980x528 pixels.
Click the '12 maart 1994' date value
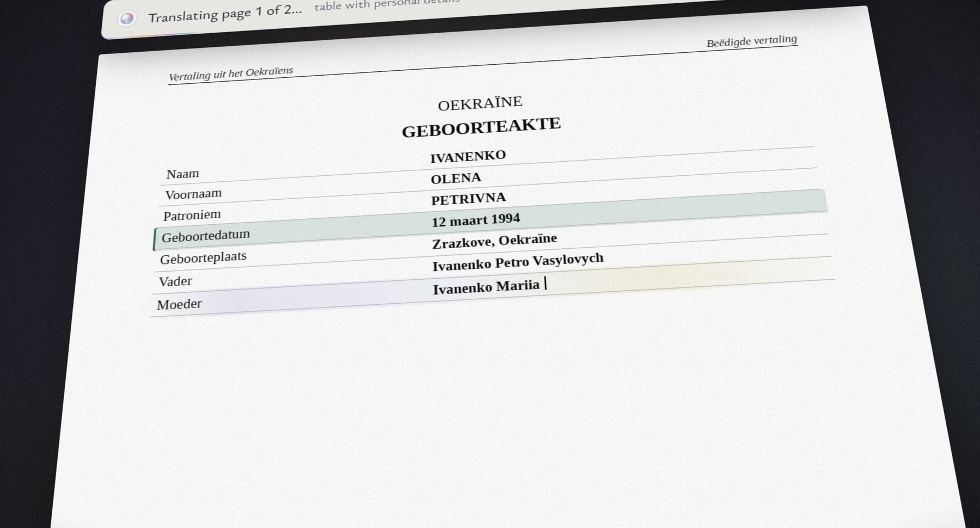pyautogui.click(x=476, y=220)
